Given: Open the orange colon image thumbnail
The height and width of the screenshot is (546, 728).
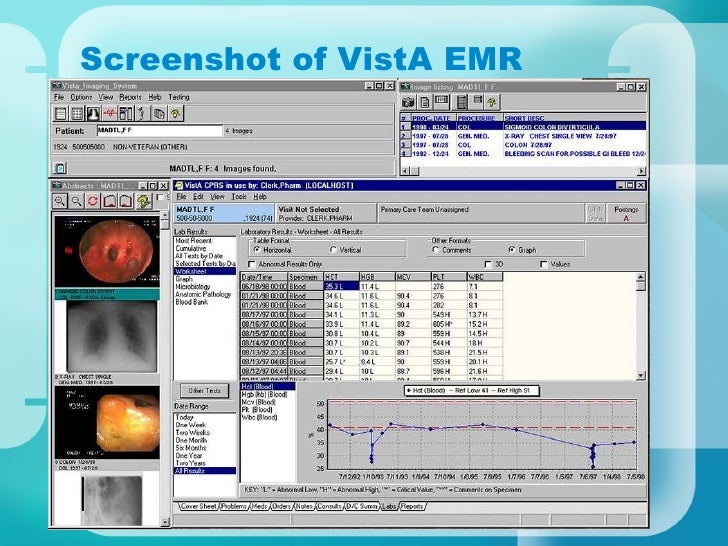Looking at the screenshot, I should coord(107,422).
